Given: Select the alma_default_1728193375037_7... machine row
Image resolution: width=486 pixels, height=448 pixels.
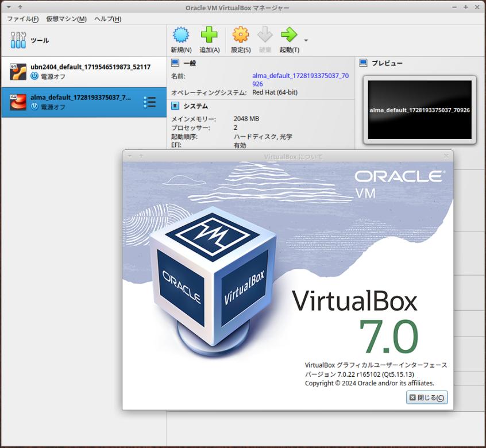Looking at the screenshot, I should pos(84,102).
